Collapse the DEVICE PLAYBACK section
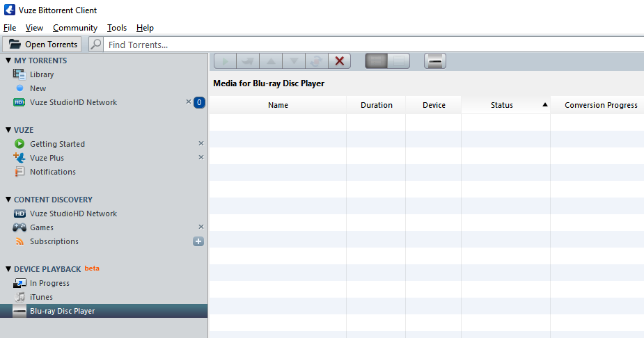The height and width of the screenshot is (338, 644). 8,269
